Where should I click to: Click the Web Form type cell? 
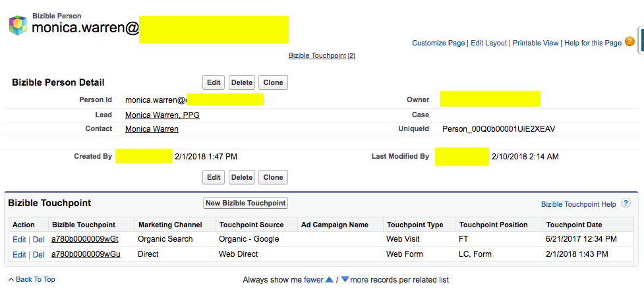[403, 254]
